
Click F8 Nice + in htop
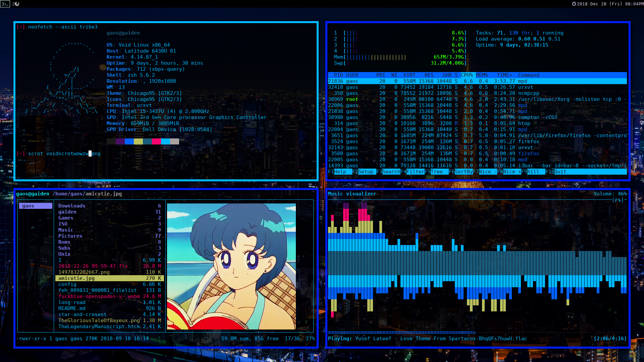pyautogui.click(x=509, y=172)
